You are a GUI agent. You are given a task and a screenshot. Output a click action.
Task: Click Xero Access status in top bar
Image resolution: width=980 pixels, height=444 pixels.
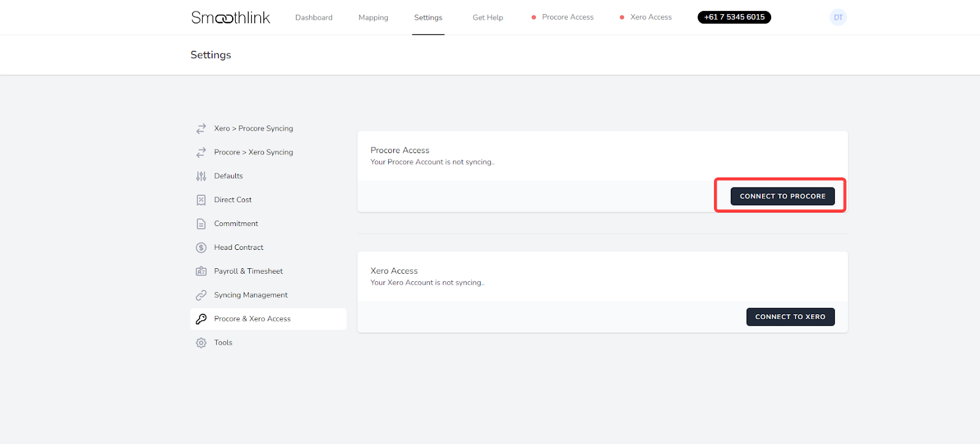click(x=646, y=17)
